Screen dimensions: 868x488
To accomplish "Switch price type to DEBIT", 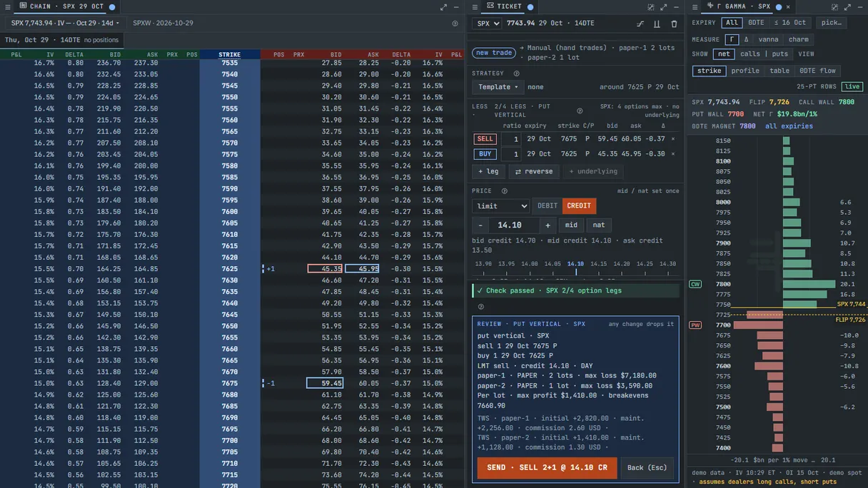I will pos(547,206).
